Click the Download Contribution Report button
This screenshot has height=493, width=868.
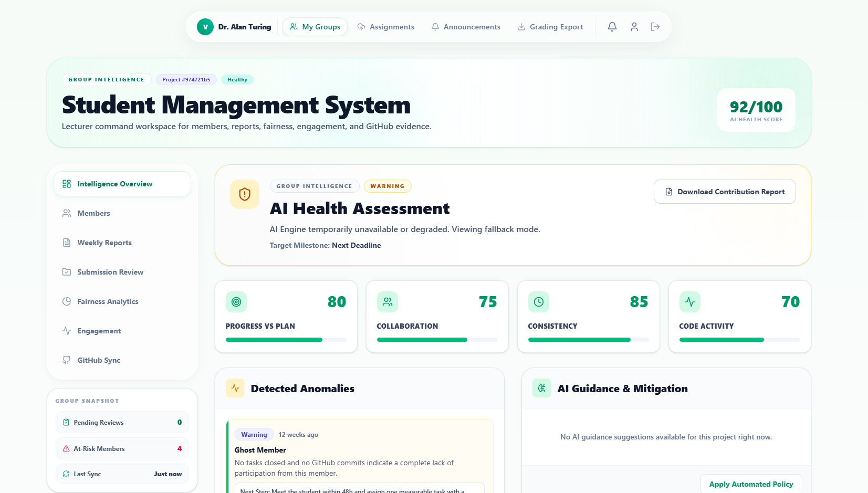725,192
